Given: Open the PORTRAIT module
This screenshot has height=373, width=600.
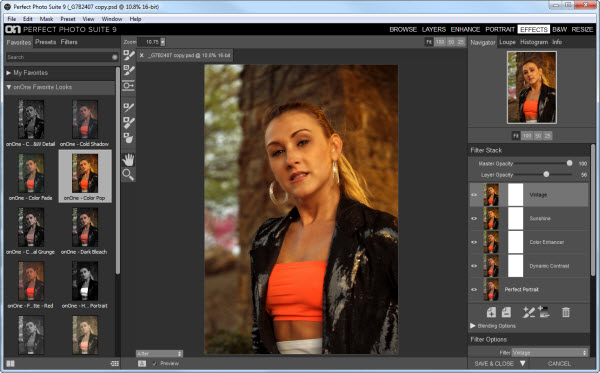Looking at the screenshot, I should point(500,29).
